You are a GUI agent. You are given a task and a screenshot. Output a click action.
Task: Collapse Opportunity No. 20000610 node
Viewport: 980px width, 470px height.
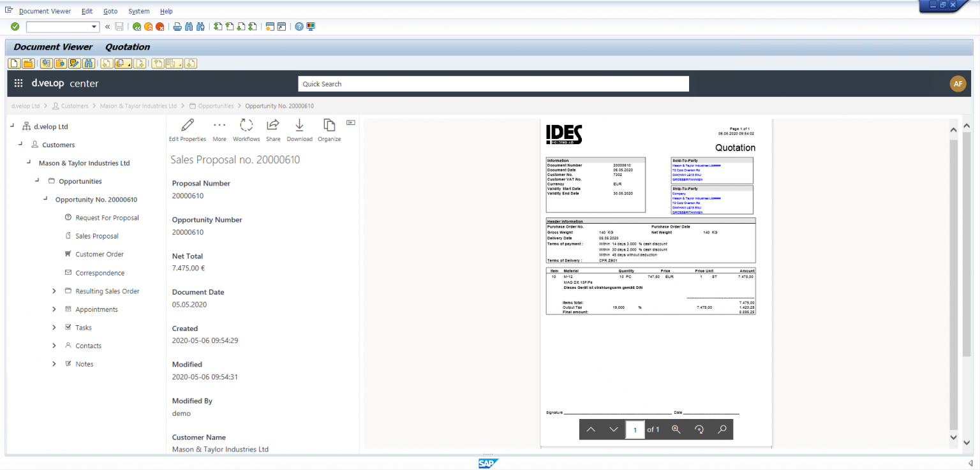[x=45, y=199]
